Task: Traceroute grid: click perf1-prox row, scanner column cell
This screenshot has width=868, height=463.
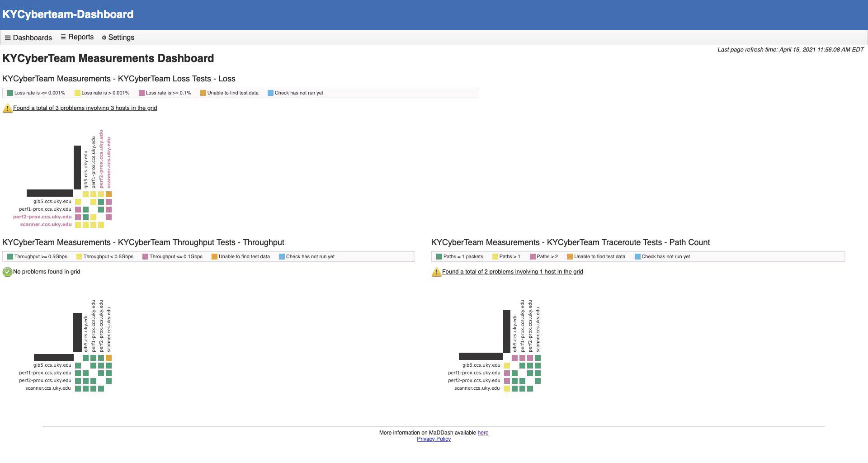Action: [x=538, y=373]
